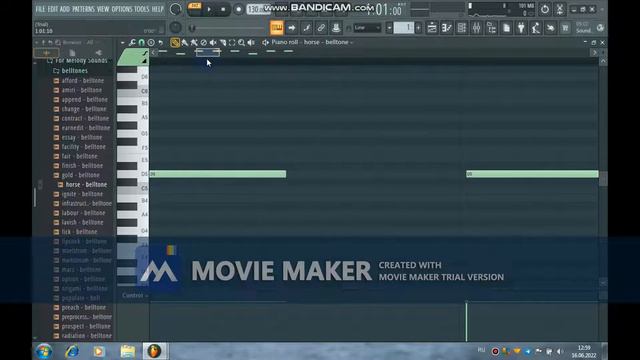The height and width of the screenshot is (360, 640).
Task: Click the Windows Start button
Action: [44, 351]
